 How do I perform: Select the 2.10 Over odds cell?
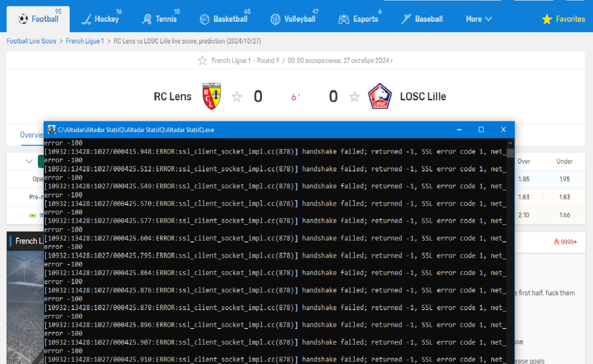(x=524, y=215)
